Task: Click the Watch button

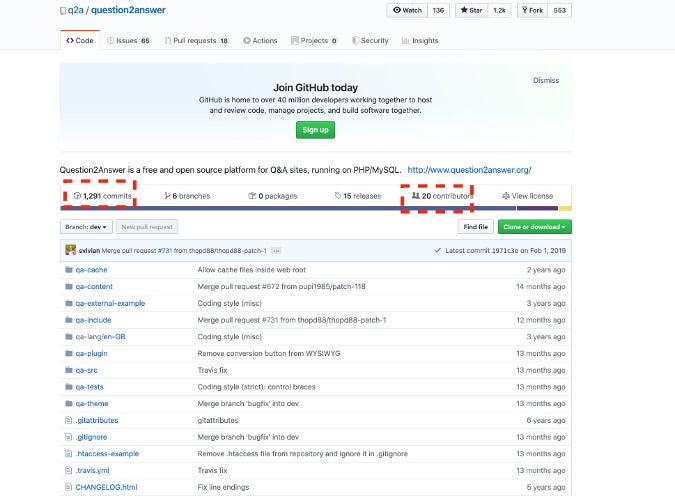Action: point(407,10)
